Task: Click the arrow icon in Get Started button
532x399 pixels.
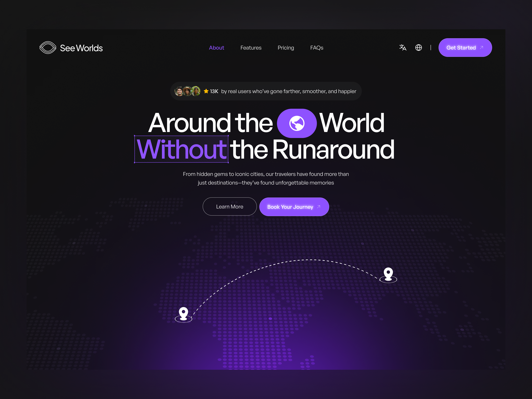Action: tap(481, 47)
